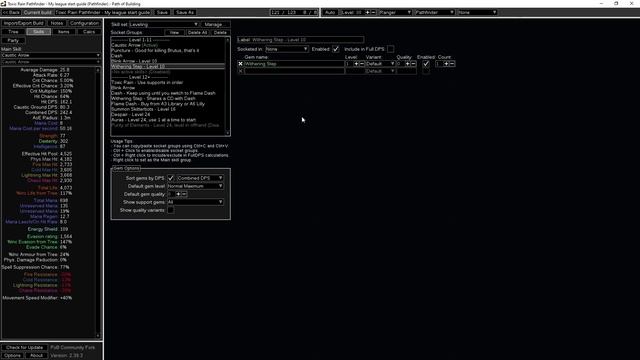Open the Default gem level dropdown

(x=196, y=186)
